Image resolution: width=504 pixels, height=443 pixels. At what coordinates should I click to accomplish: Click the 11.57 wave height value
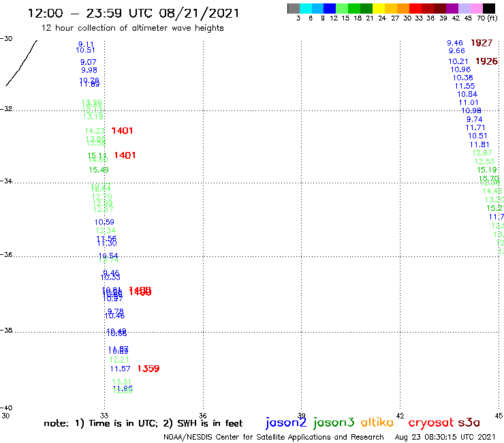121,369
